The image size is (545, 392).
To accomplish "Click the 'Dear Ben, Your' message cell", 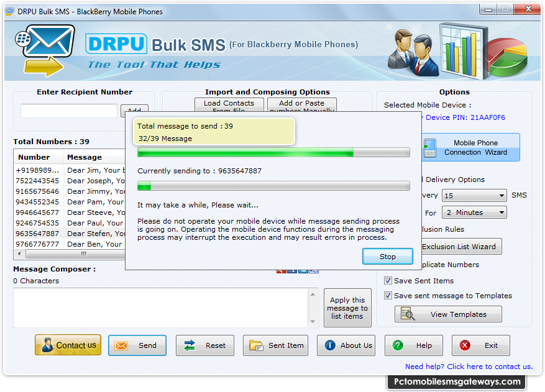I will (x=94, y=244).
